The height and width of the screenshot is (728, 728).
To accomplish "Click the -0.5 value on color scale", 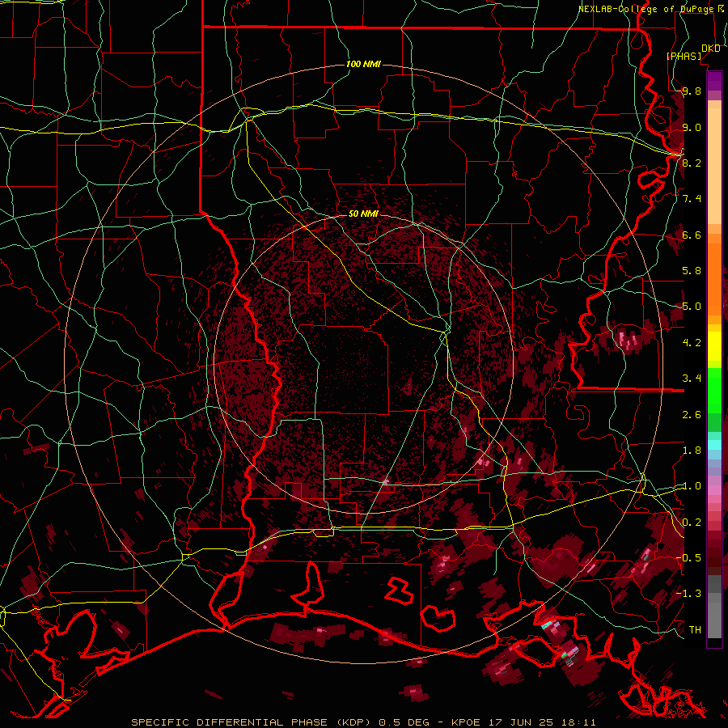I will pos(688,558).
